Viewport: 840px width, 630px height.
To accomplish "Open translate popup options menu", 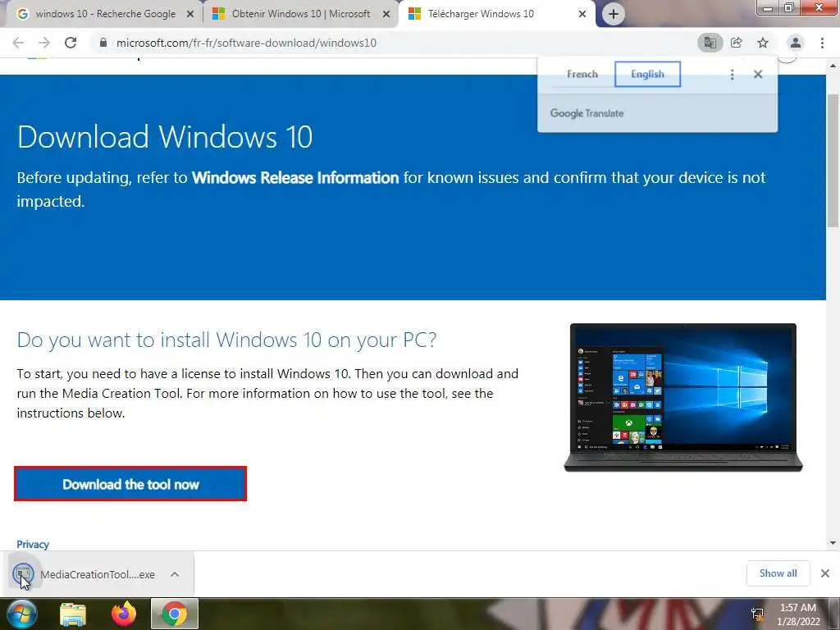I will [x=732, y=75].
